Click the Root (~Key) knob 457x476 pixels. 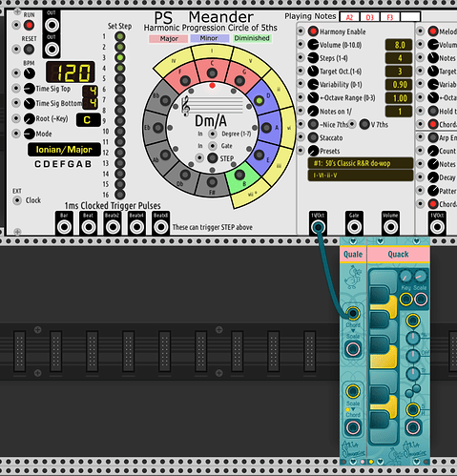click(x=30, y=118)
